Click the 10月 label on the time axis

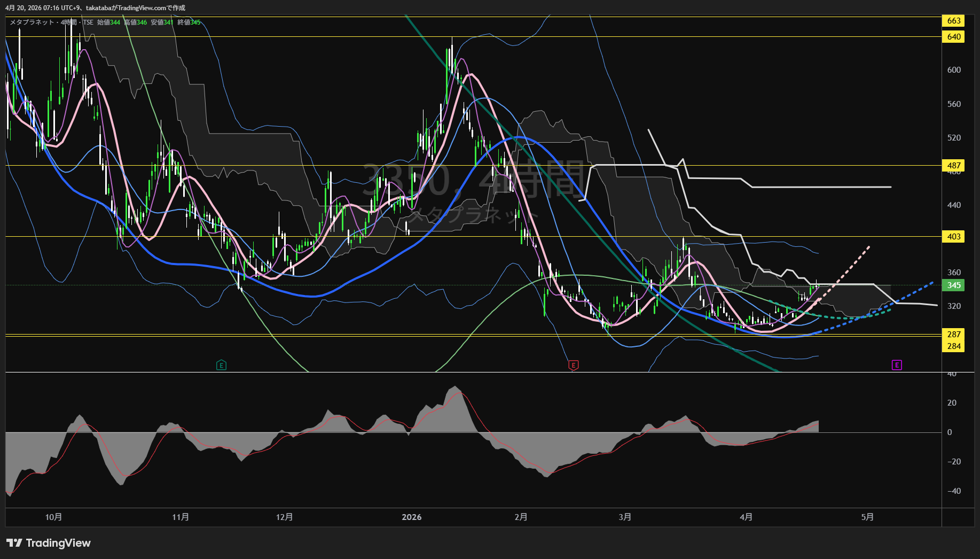click(53, 517)
